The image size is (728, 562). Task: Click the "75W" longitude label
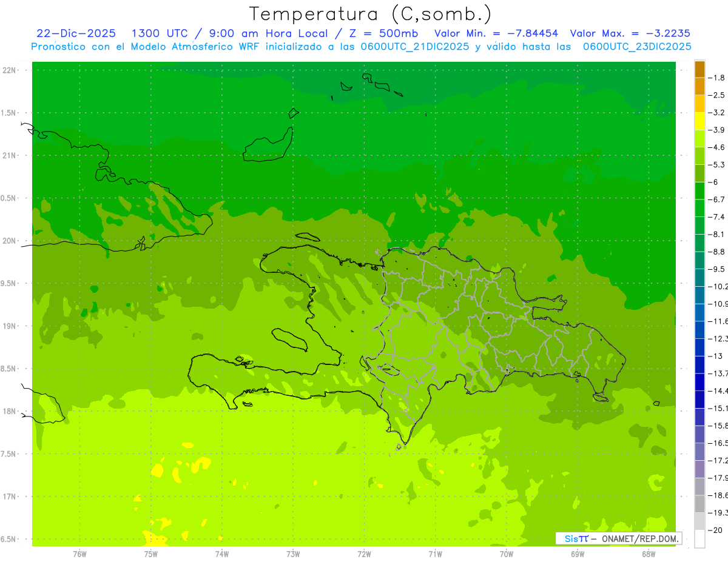pyautogui.click(x=150, y=554)
